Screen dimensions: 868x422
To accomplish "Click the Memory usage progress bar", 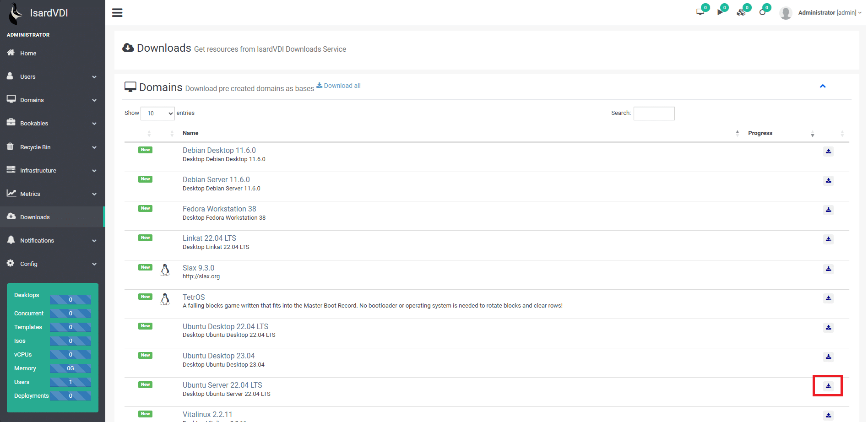I will coord(71,368).
